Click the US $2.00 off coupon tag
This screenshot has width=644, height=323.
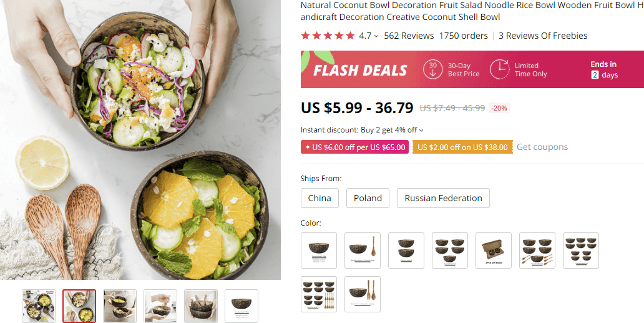pos(462,147)
